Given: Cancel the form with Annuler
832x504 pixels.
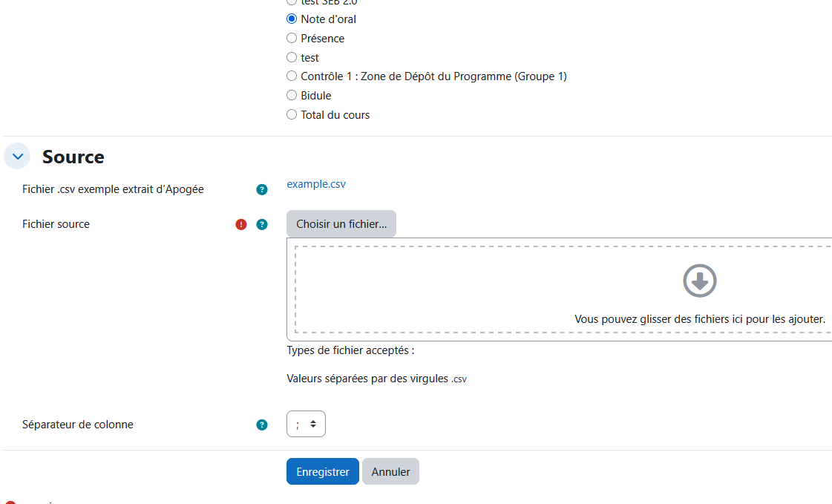Looking at the screenshot, I should (390, 471).
